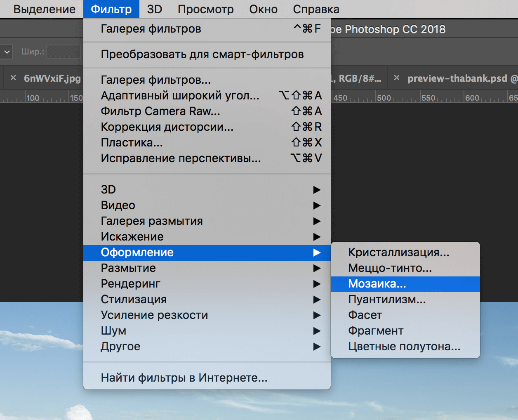Expand the Размытие submenu
518x420 pixels.
(x=128, y=268)
